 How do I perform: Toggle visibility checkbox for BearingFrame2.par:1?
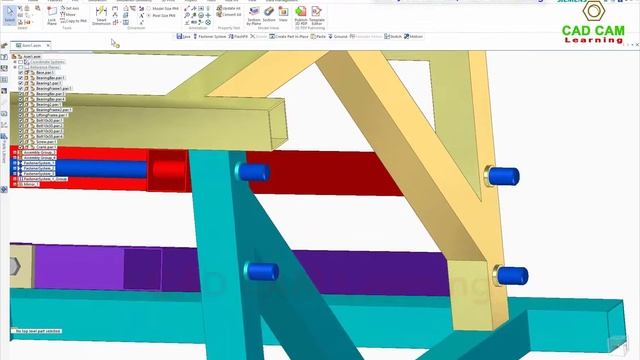(x=21, y=109)
